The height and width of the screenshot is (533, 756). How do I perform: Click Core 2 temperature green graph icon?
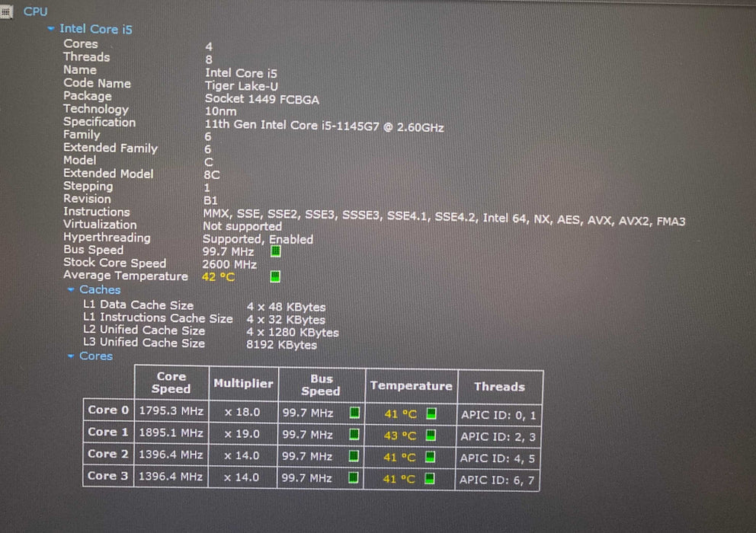pos(430,457)
